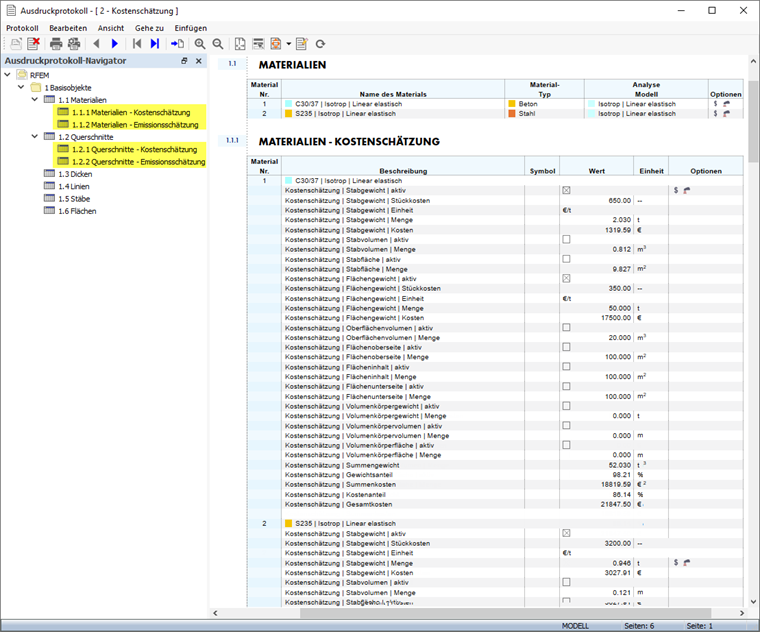Toggle material 1 Oberflächenvolumen aktiv checkbox

[x=566, y=328]
